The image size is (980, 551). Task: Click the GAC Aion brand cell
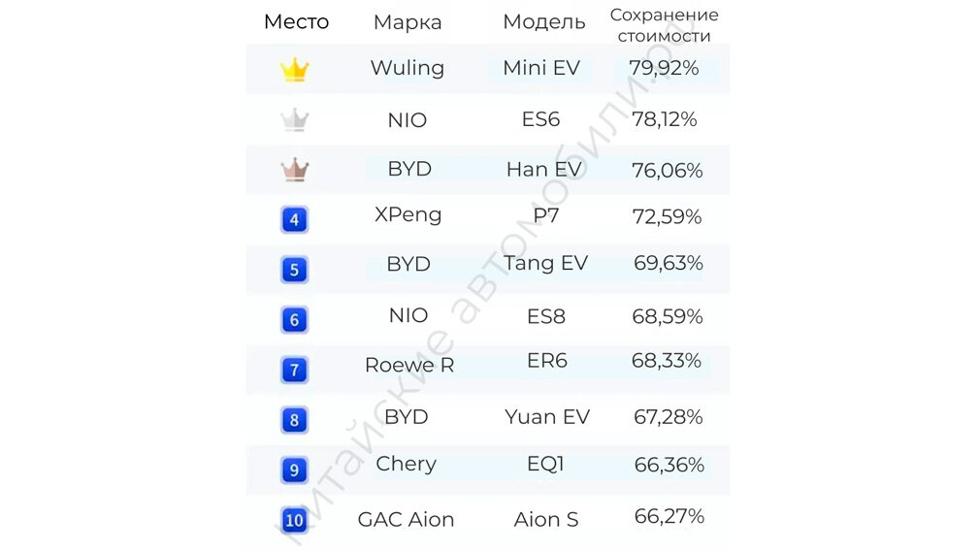406,519
